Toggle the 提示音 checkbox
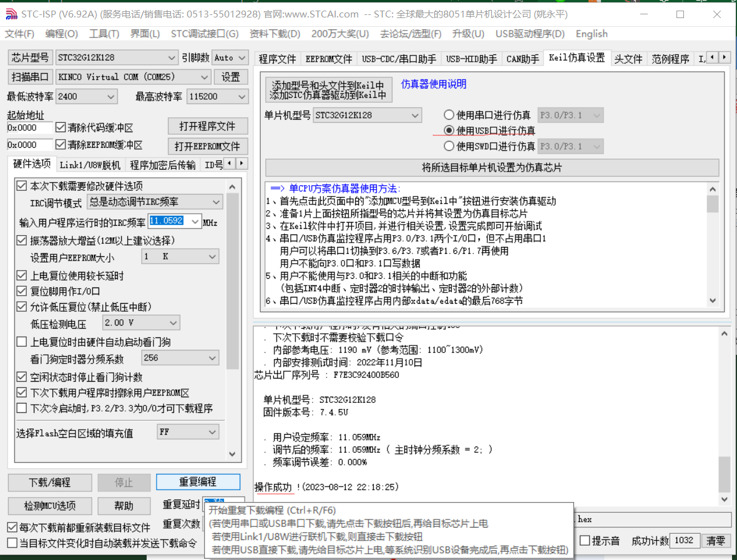This screenshot has width=737, height=560. coord(585,541)
